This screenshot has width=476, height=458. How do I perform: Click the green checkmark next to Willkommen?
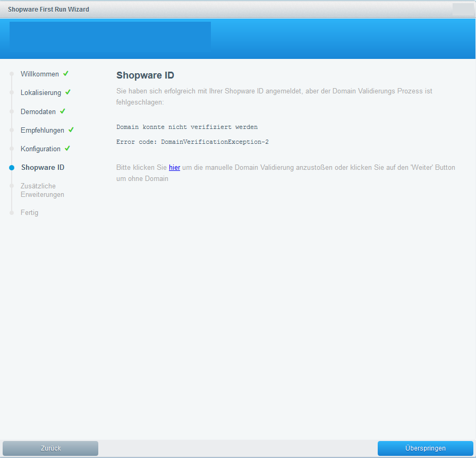point(65,73)
